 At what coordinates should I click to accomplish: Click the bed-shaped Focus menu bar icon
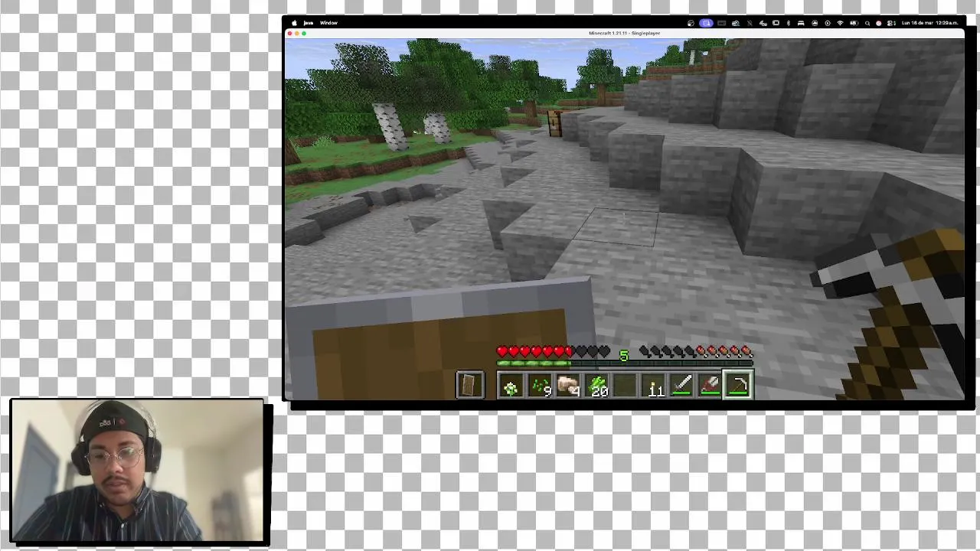(x=801, y=23)
